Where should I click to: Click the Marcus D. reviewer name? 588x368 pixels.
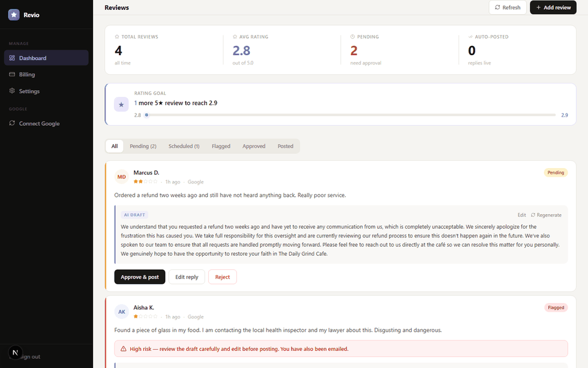click(146, 173)
